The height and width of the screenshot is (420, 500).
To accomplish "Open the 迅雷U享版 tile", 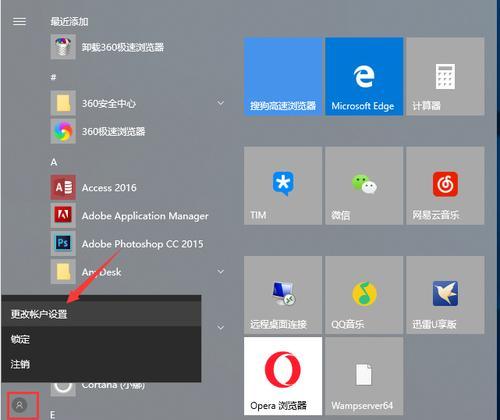I will pyautogui.click(x=445, y=295).
